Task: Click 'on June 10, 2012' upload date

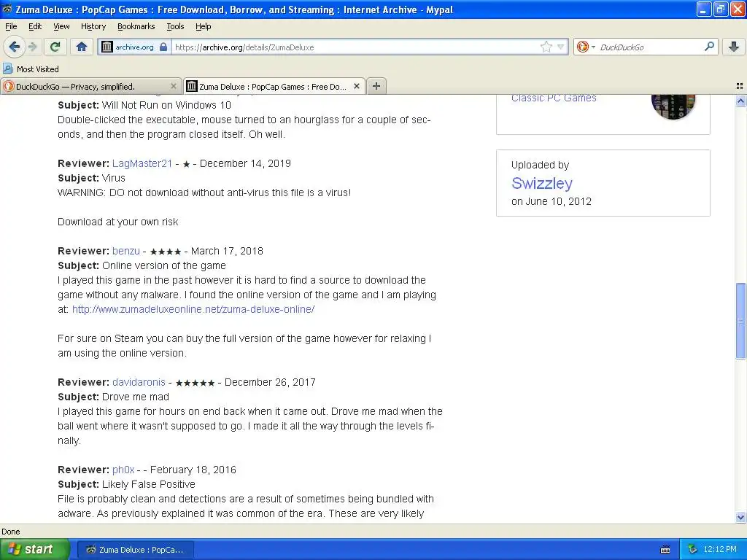Action: (551, 201)
